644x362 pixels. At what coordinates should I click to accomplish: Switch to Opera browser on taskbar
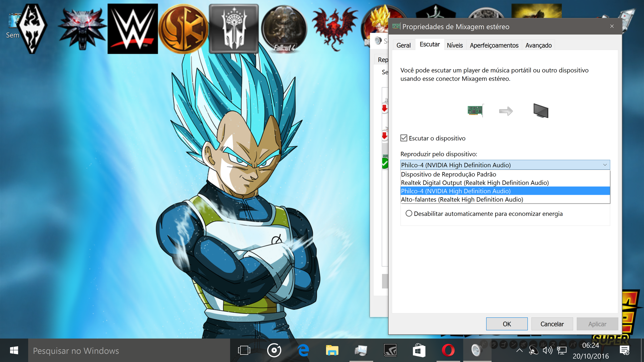click(448, 350)
